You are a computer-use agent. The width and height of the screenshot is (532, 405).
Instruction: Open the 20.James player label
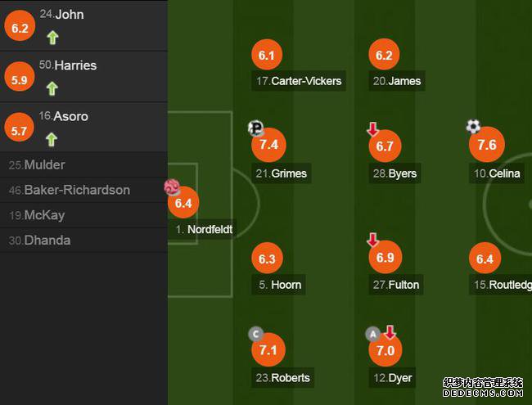pos(397,81)
